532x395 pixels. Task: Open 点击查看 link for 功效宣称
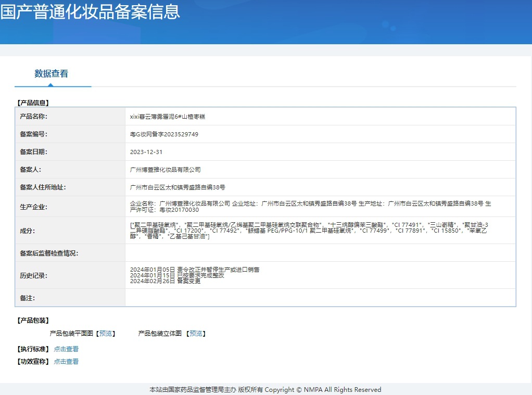[x=66, y=361]
